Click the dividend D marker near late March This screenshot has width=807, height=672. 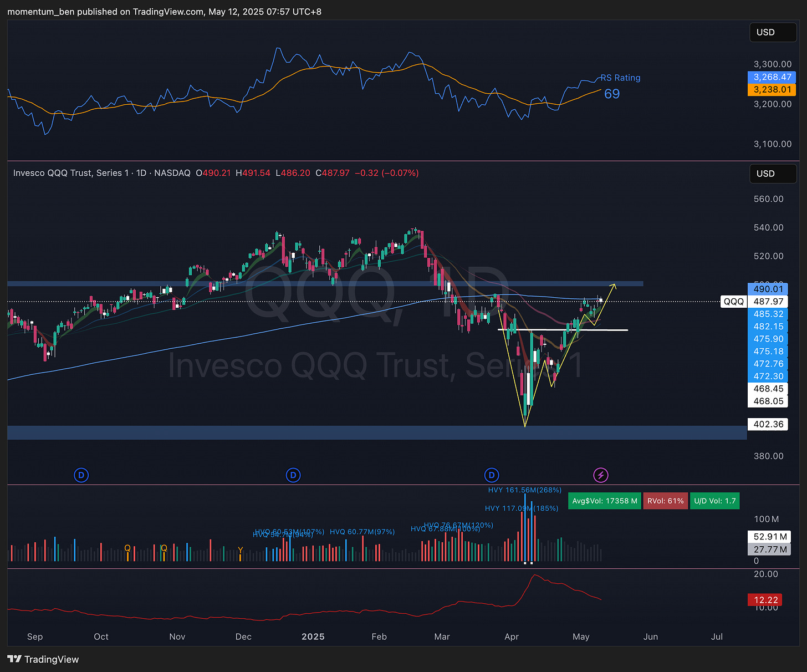click(x=492, y=475)
